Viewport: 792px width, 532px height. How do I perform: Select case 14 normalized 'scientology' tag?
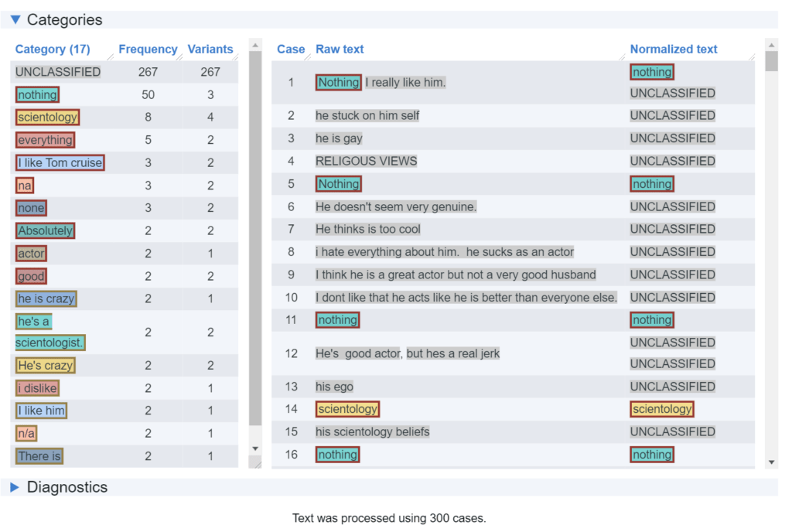coord(662,409)
